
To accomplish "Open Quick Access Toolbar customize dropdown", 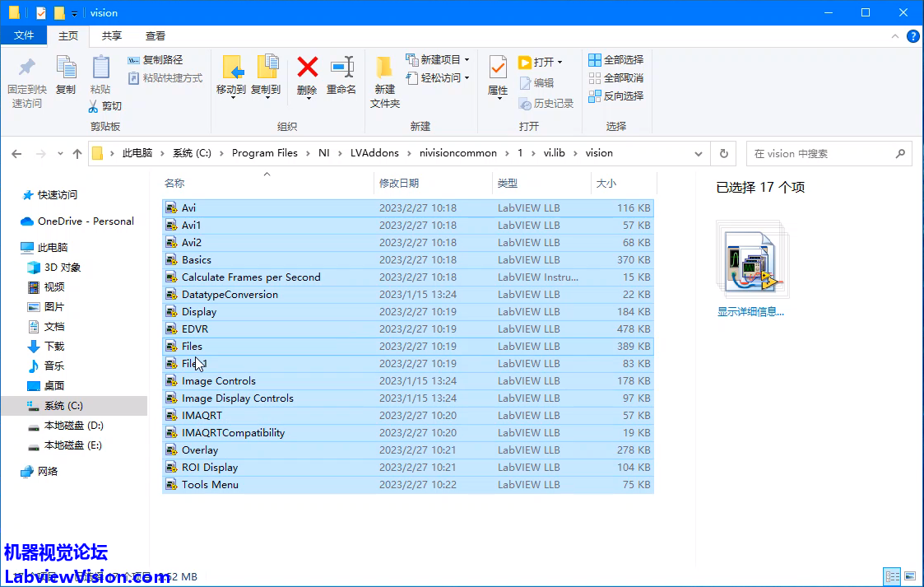I will coord(74,13).
